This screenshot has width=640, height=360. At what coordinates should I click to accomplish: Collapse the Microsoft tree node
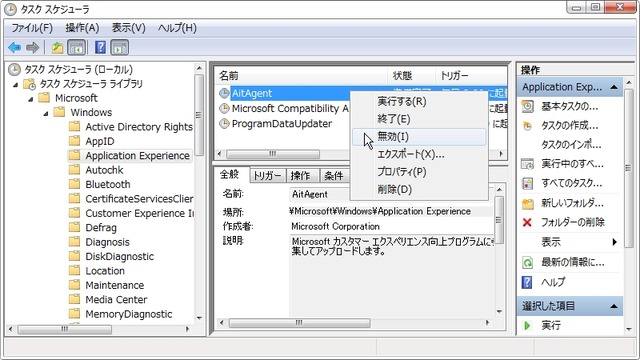31,99
